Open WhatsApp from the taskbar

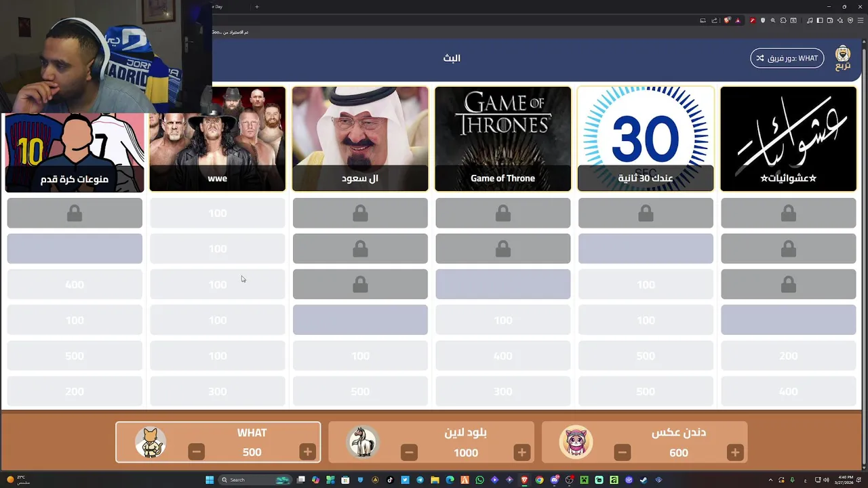(x=479, y=480)
